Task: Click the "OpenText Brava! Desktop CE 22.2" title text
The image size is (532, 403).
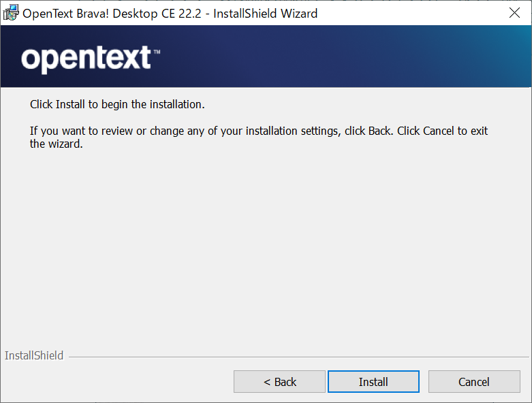Action: [x=112, y=14]
